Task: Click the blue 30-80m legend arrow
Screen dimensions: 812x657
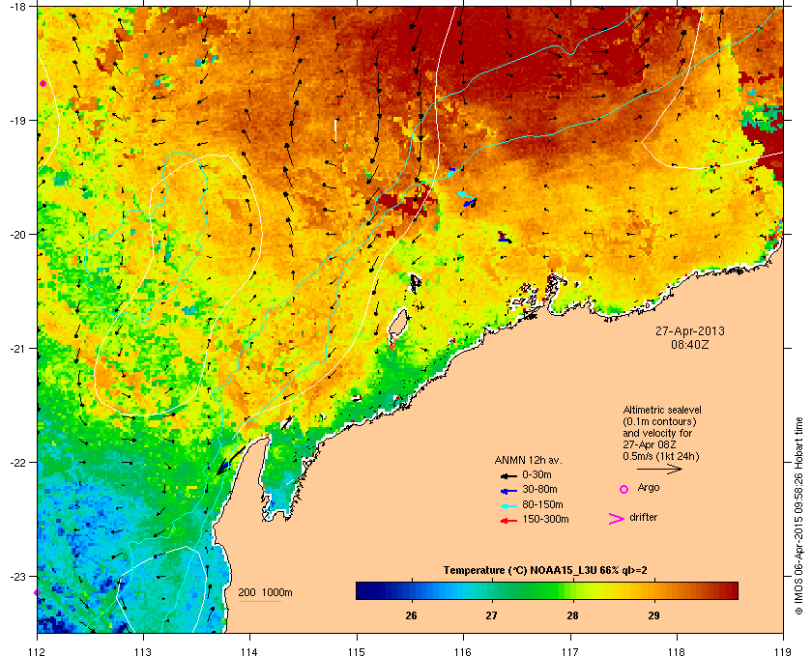Action: pos(508,490)
